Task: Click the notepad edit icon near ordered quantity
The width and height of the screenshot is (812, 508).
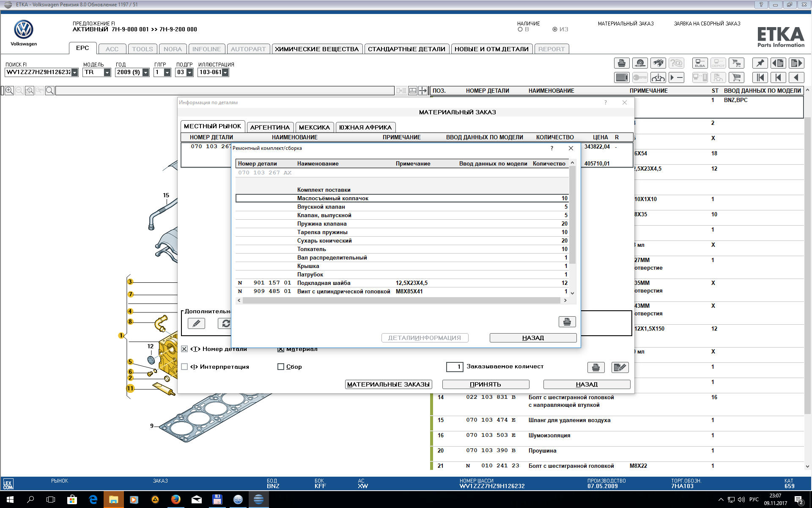Action: click(x=620, y=367)
